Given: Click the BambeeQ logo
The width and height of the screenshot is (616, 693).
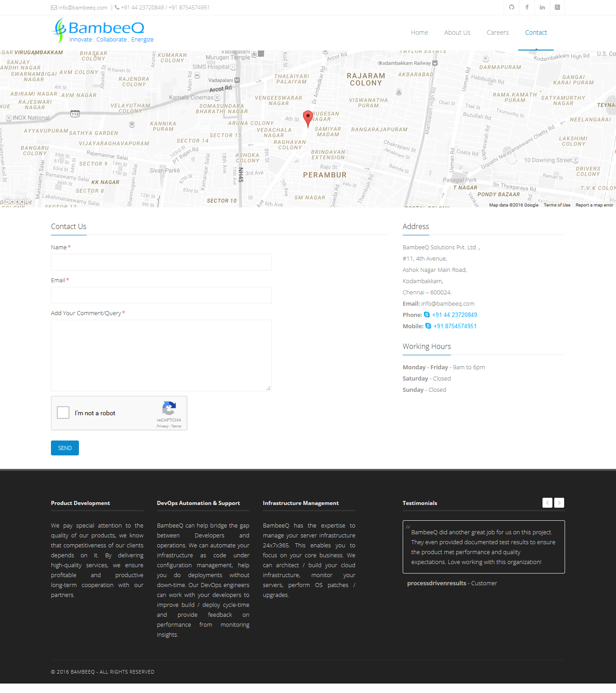Looking at the screenshot, I should click(104, 30).
